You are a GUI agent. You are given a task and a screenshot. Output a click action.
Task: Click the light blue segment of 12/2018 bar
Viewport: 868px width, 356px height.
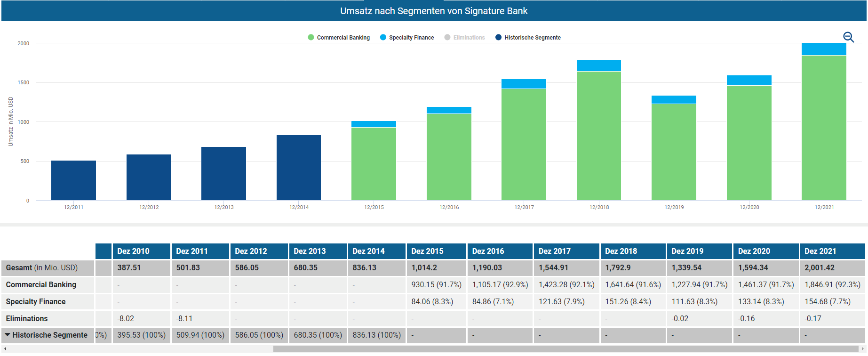coord(598,65)
